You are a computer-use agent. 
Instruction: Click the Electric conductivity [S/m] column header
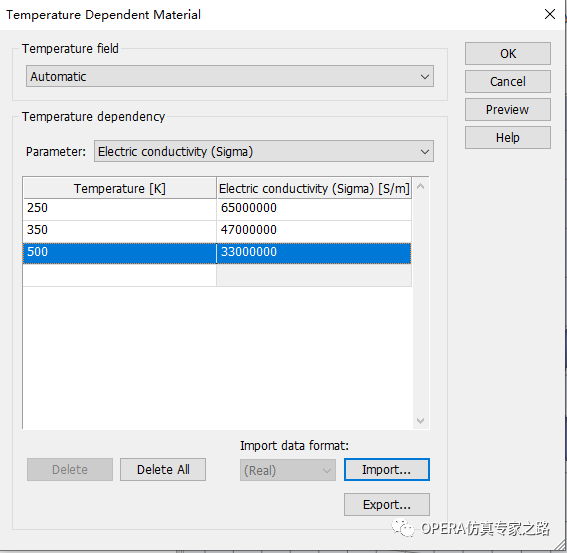pyautogui.click(x=314, y=188)
